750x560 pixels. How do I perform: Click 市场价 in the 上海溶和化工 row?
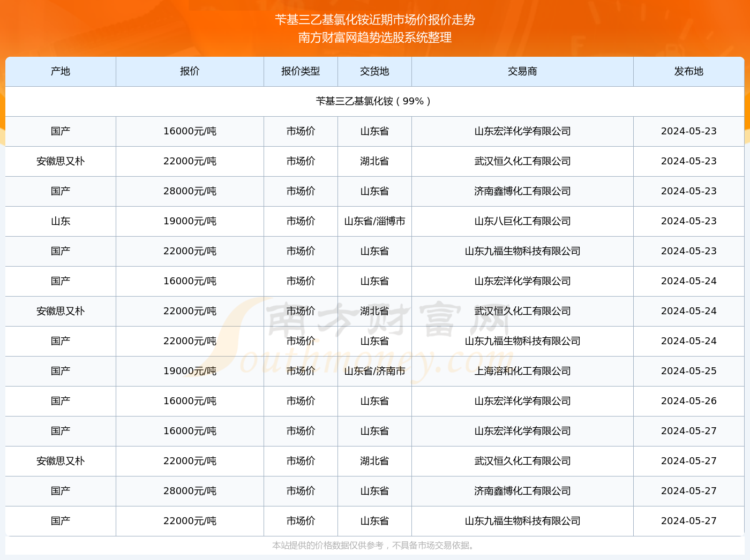coord(301,371)
